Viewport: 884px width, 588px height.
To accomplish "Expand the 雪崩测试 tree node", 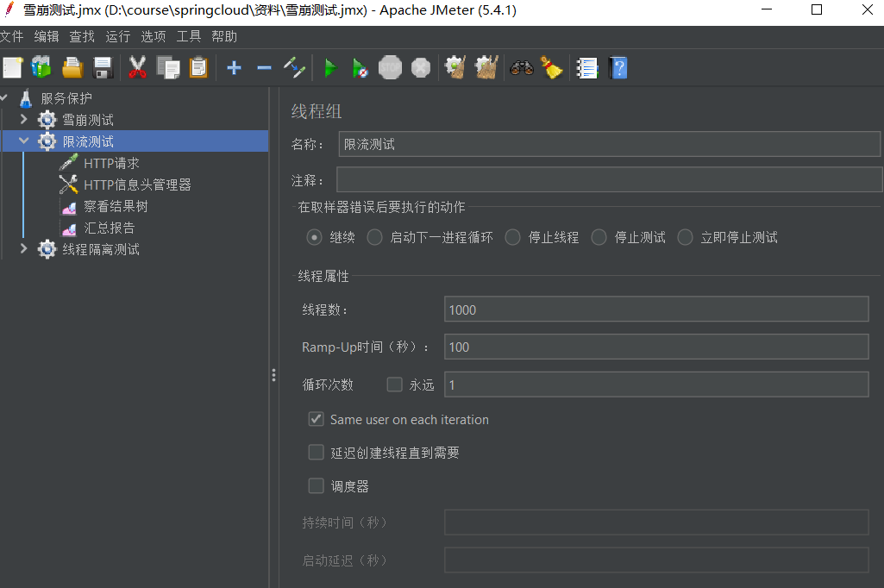I will [x=23, y=120].
